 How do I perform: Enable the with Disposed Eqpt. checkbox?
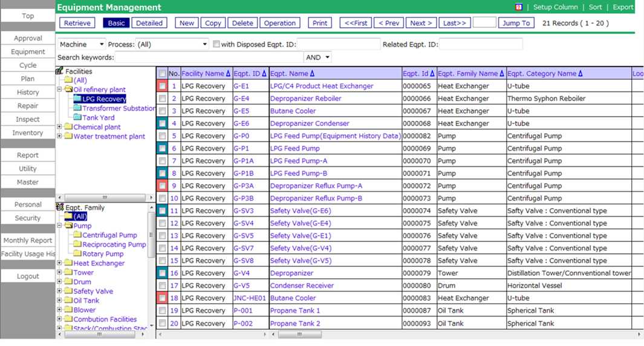click(216, 44)
